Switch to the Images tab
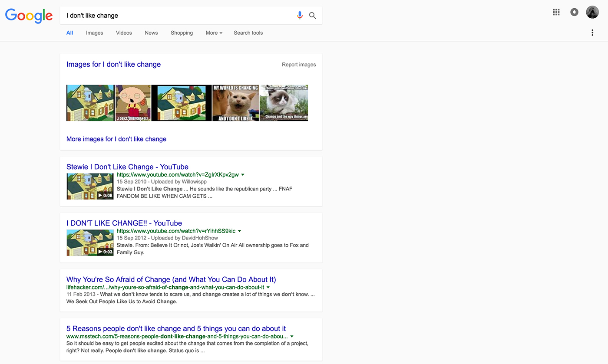Image resolution: width=608 pixels, height=364 pixels. tap(94, 33)
